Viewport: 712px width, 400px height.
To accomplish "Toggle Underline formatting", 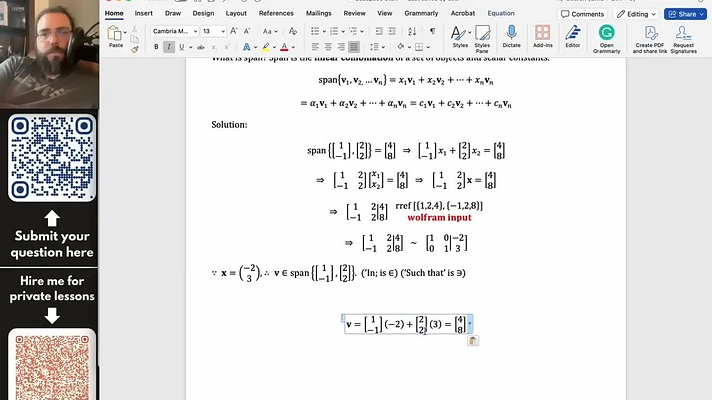I will pyautogui.click(x=182, y=47).
